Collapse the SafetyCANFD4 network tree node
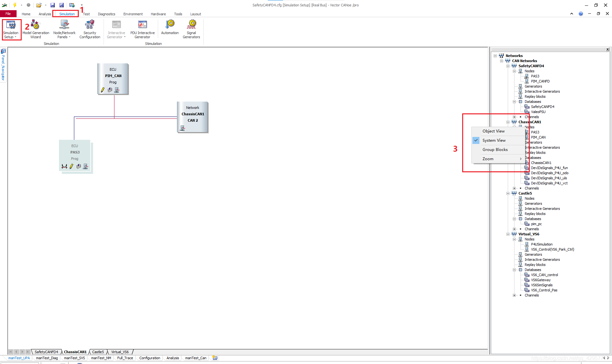 pyautogui.click(x=508, y=66)
